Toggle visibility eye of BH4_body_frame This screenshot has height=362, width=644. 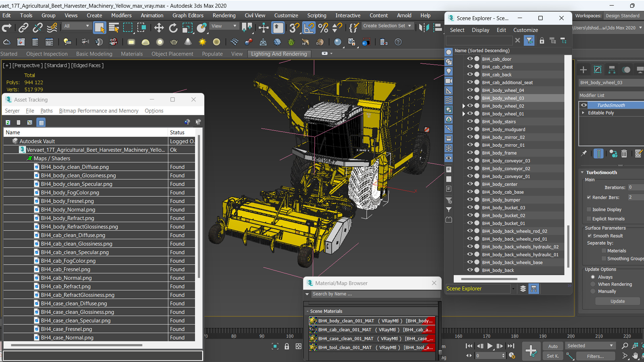[470, 153]
